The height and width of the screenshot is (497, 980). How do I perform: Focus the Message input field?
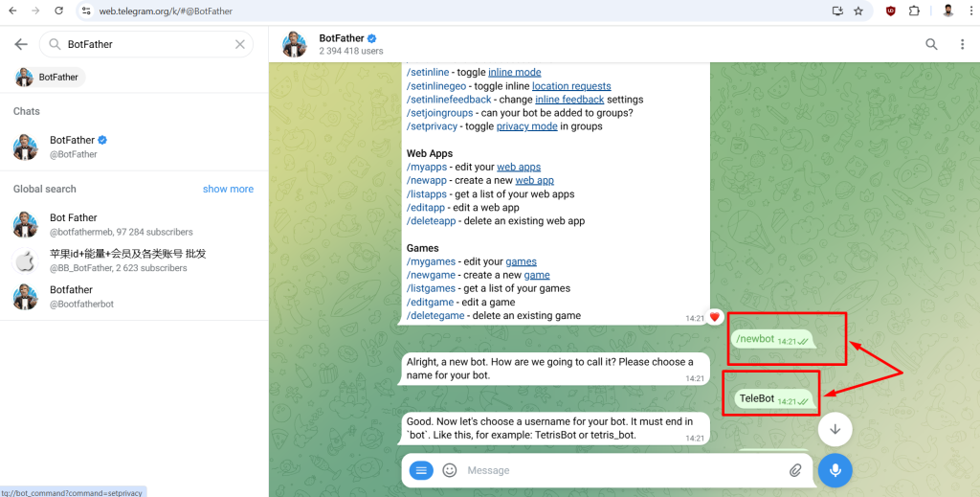[622, 470]
